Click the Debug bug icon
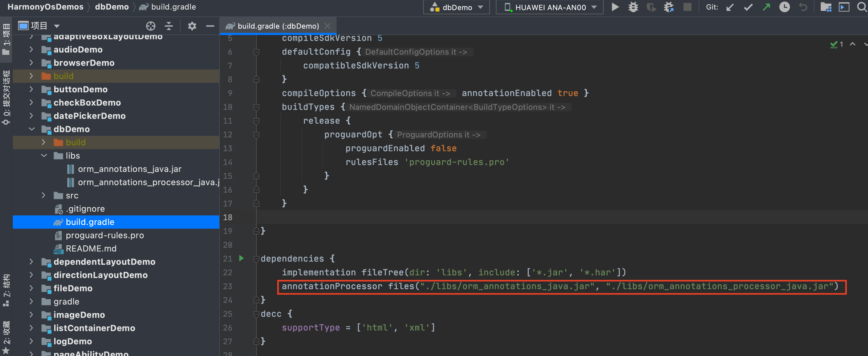Image resolution: width=868 pixels, height=356 pixels. click(633, 7)
